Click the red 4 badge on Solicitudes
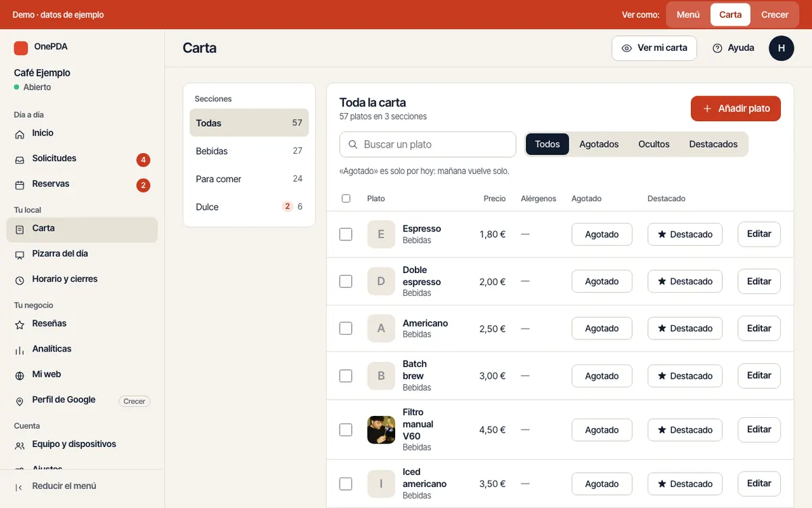The image size is (812, 508). point(143,160)
